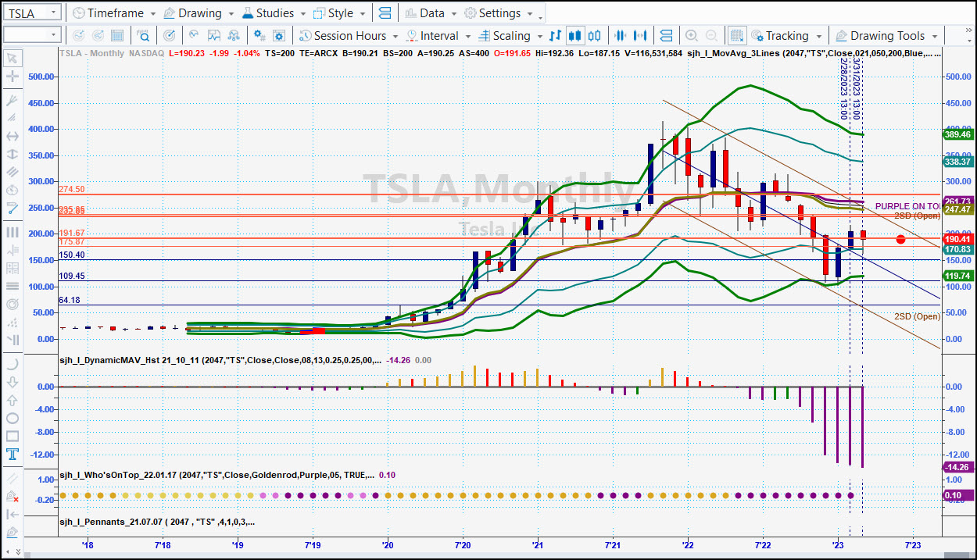977x560 pixels.
Task: Click the 3/31/2023 vertical date marker
Action: click(x=857, y=89)
